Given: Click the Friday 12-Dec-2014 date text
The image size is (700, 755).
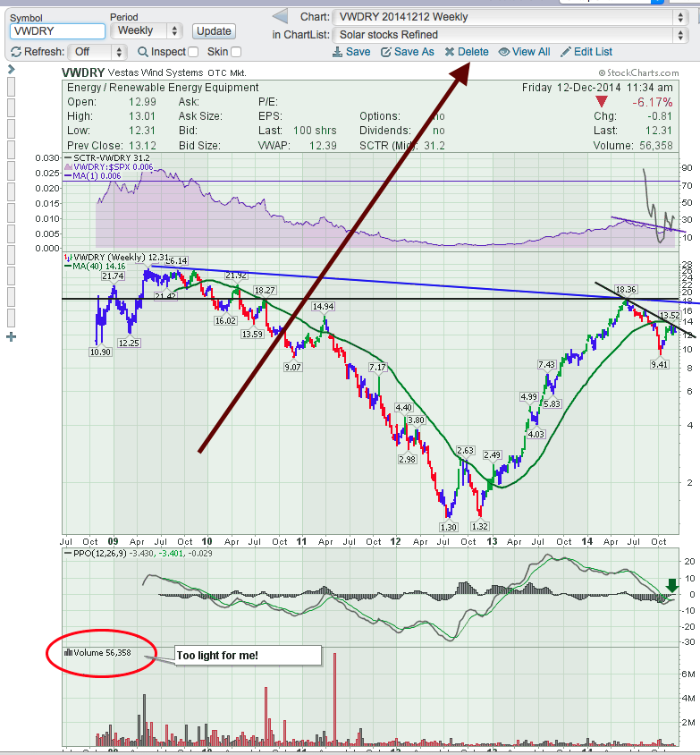Looking at the screenshot, I should pos(571,88).
